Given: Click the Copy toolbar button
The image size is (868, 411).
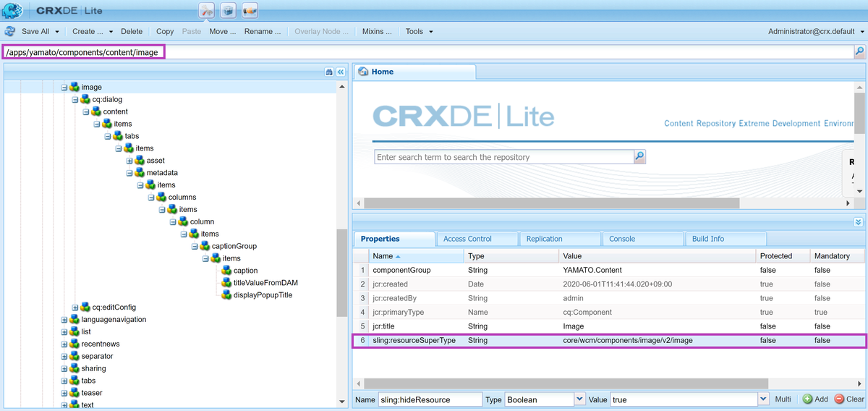Looking at the screenshot, I should pos(165,31).
